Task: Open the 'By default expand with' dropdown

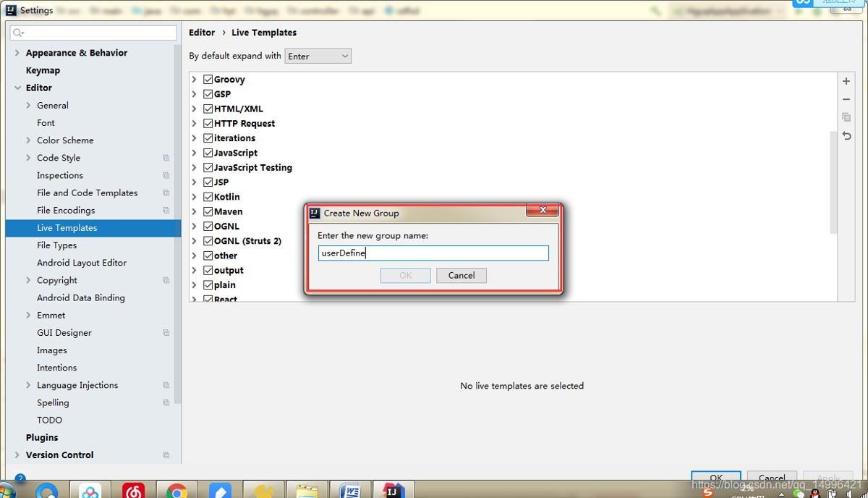Action: 318,56
